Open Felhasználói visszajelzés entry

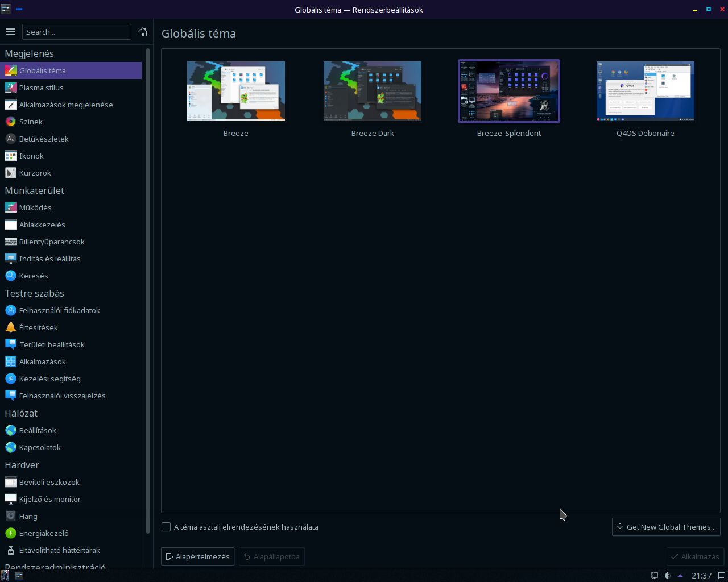click(x=71, y=396)
